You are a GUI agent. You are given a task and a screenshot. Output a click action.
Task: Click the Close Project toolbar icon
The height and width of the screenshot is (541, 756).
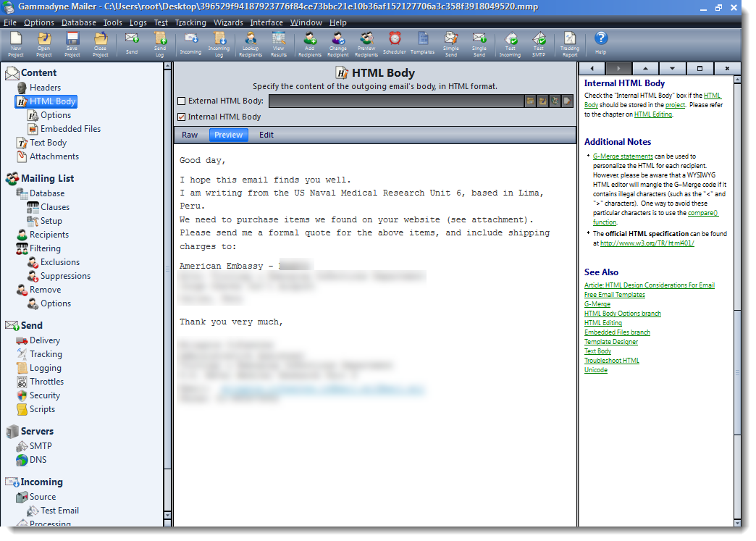pos(100,44)
